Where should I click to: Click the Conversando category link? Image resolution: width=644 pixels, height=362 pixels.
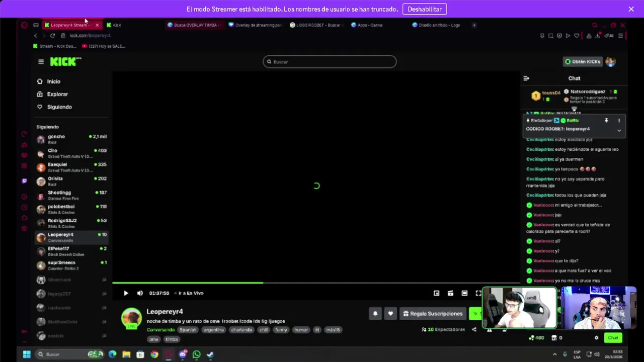point(160,330)
